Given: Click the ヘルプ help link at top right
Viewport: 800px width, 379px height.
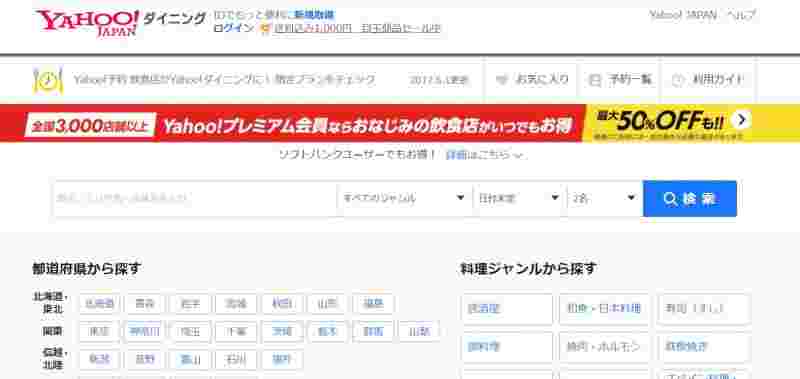Looking at the screenshot, I should 741,15.
